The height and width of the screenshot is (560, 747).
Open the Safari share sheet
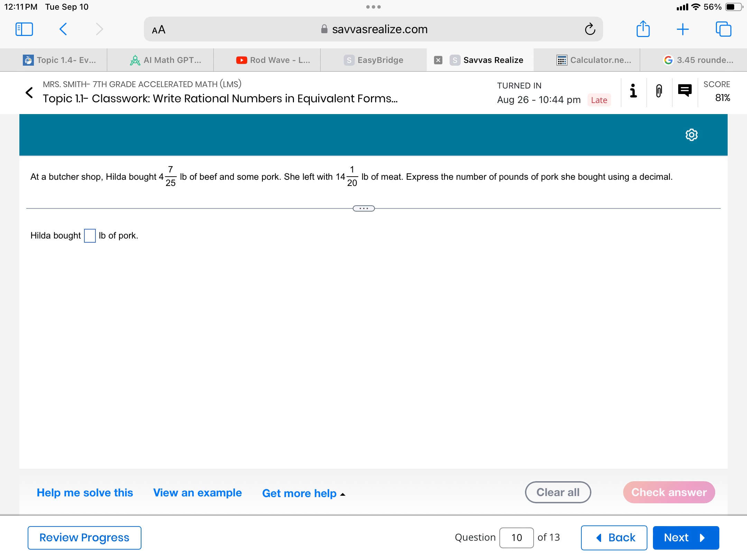643,29
